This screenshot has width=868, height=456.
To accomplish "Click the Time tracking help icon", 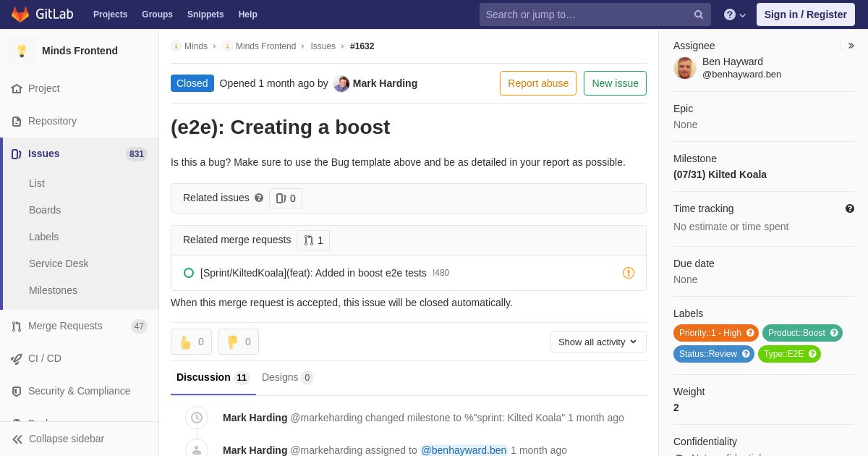I will (x=850, y=208).
